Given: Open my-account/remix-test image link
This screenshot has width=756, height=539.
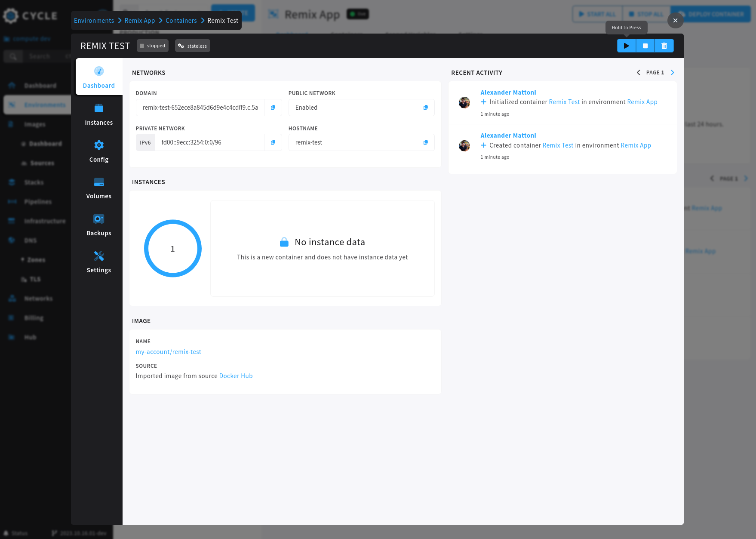Looking at the screenshot, I should (x=169, y=352).
